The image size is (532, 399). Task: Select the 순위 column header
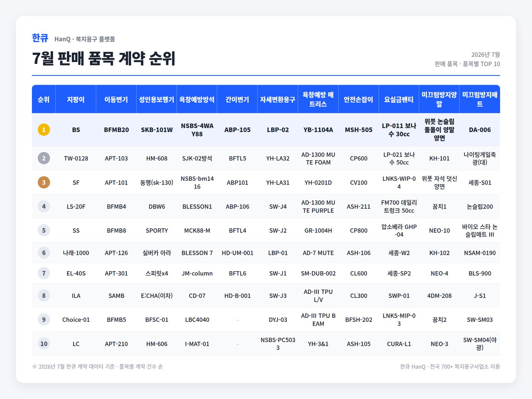(44, 99)
